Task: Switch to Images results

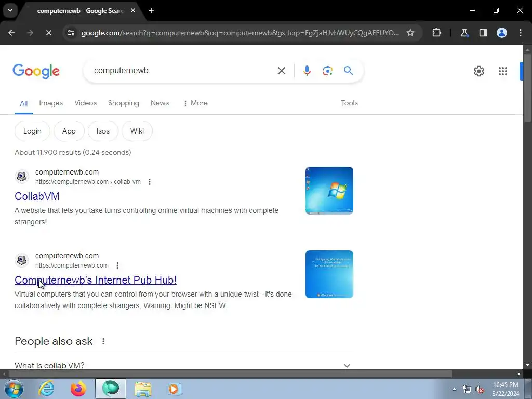Action: tap(51, 103)
